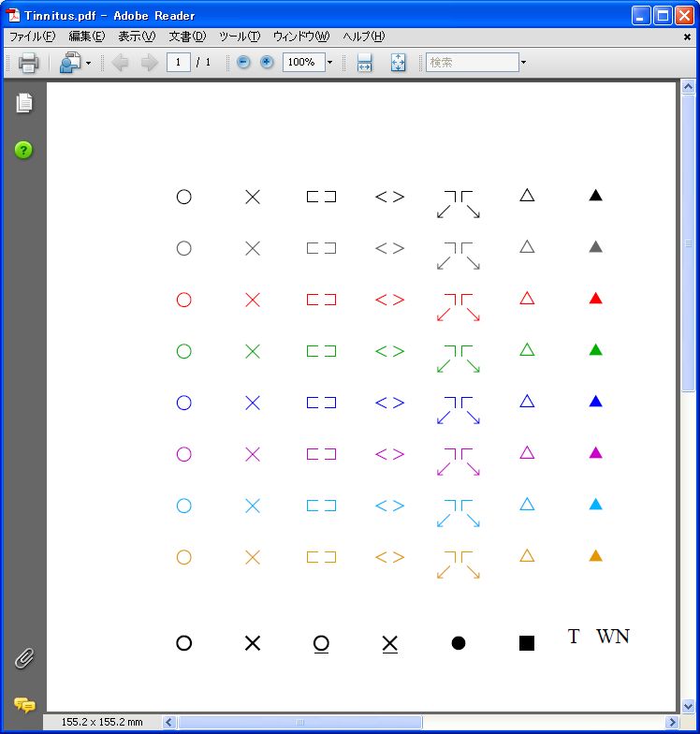Screen dimensions: 700x734
Task: Click the page number field
Action: [178, 62]
